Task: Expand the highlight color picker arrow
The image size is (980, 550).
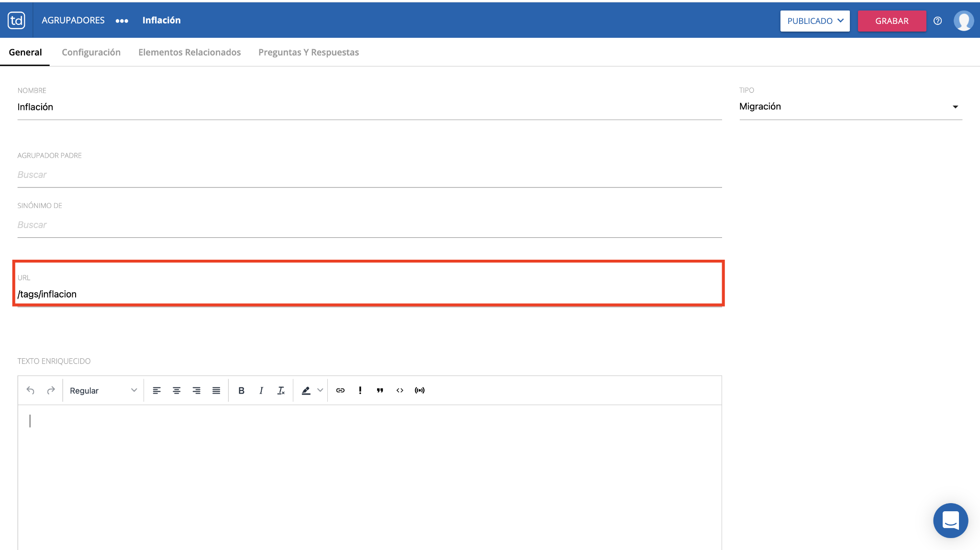Action: pos(320,390)
